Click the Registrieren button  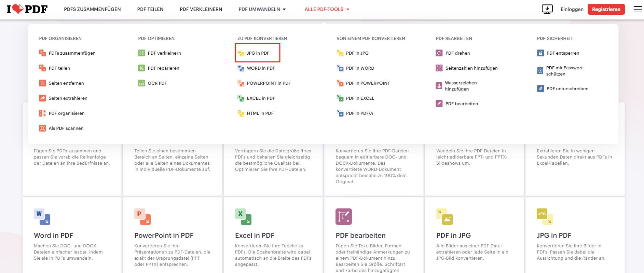[606, 9]
